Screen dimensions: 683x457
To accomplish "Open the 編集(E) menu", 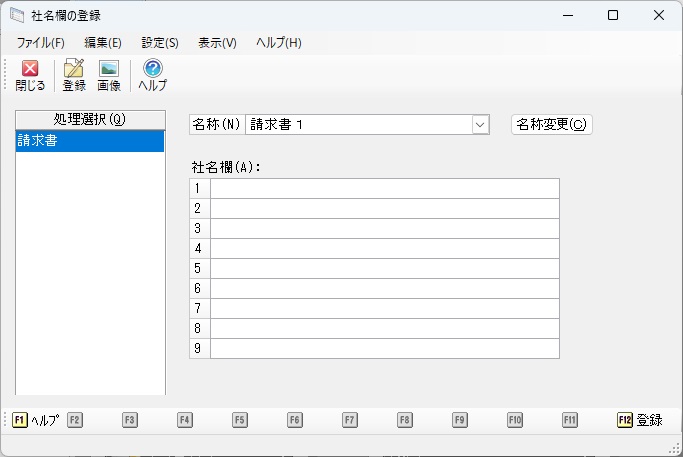I will (x=103, y=43).
